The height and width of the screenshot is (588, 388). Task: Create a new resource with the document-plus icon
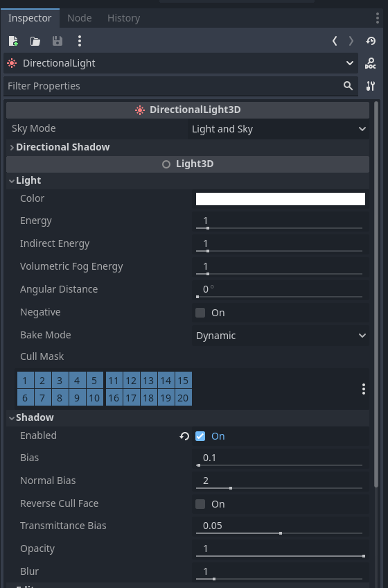[13, 41]
